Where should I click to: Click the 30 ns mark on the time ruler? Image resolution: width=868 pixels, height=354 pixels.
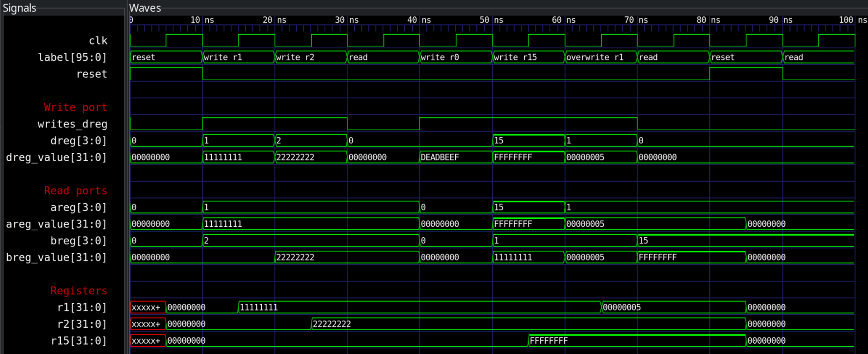[x=347, y=20]
